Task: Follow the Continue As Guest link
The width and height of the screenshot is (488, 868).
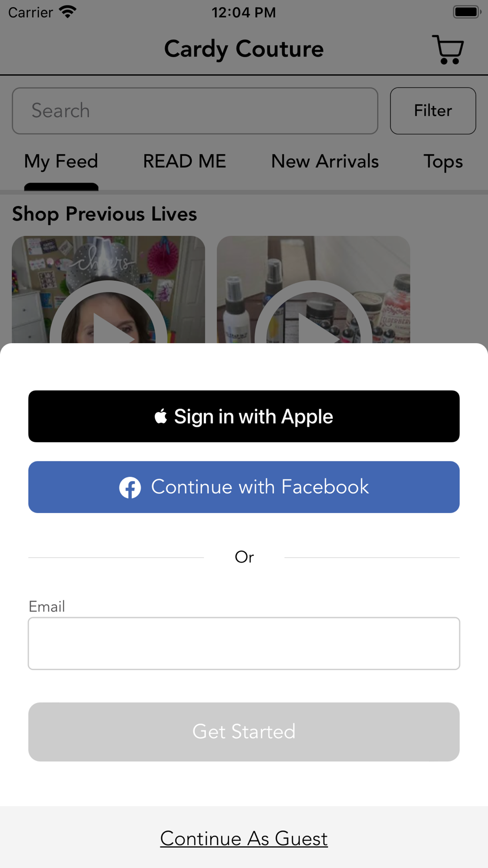Action: 244,839
